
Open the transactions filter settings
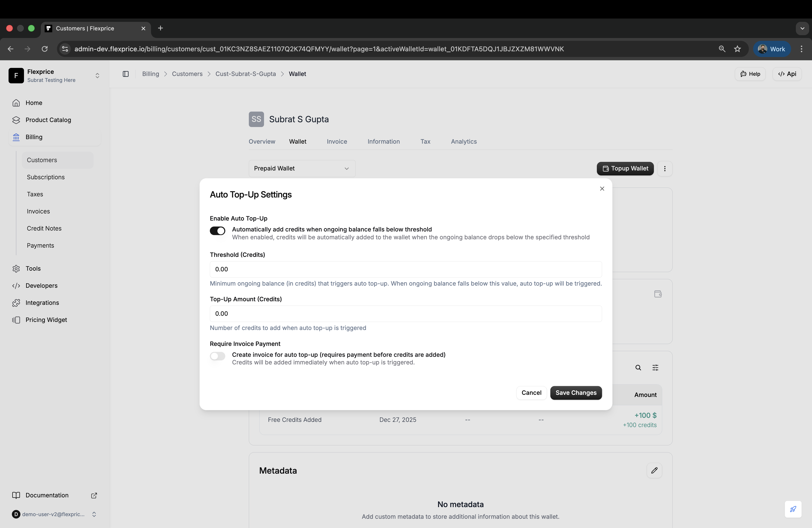[655, 367]
